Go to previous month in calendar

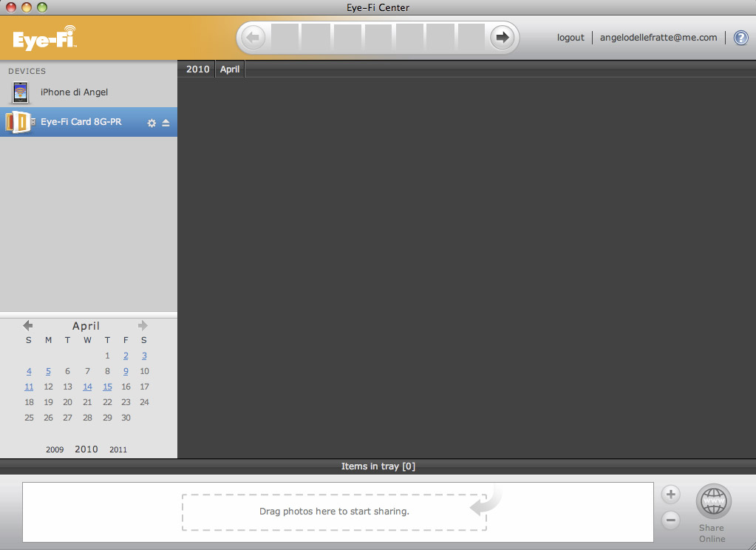[28, 326]
